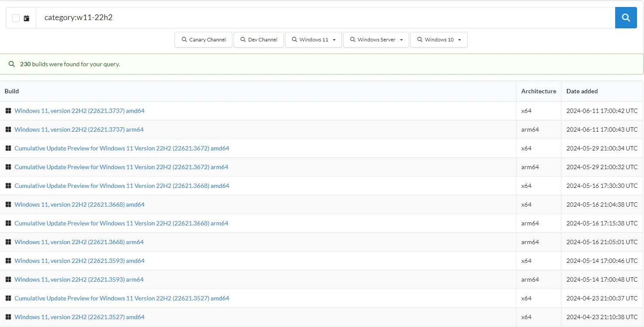644x327 pixels.
Task: Open Windows 11 22H2 (22621.3593) arm64 build
Action: pos(79,279)
